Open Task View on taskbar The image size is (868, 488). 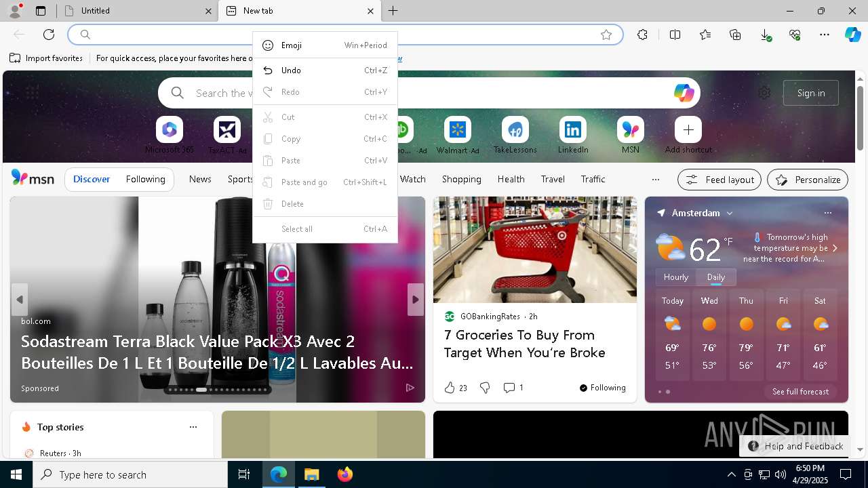[244, 474]
